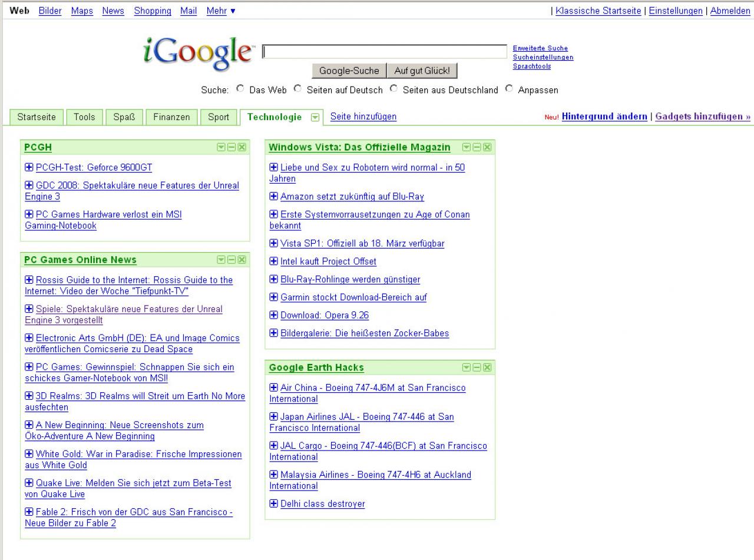This screenshot has width=754, height=560.
Task: Expand the Quake Live beta test entry
Action: click(x=29, y=483)
